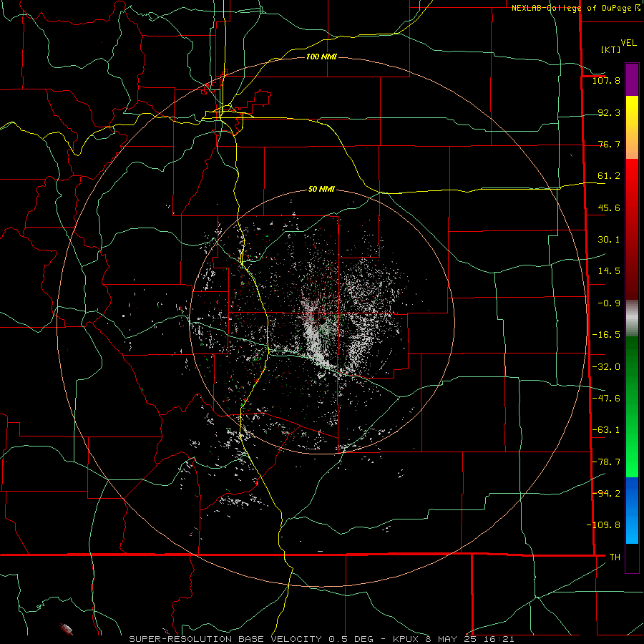
Task: Click the [KT] units label
Action: (x=611, y=49)
